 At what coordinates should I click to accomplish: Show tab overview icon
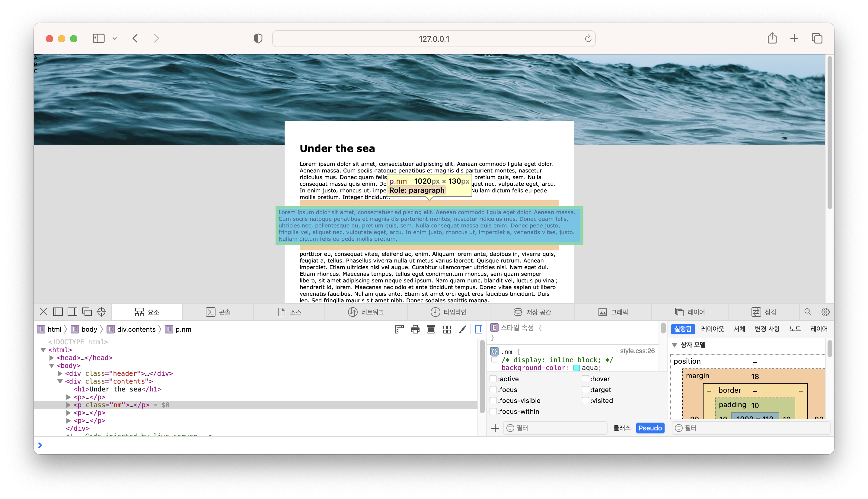tap(817, 38)
